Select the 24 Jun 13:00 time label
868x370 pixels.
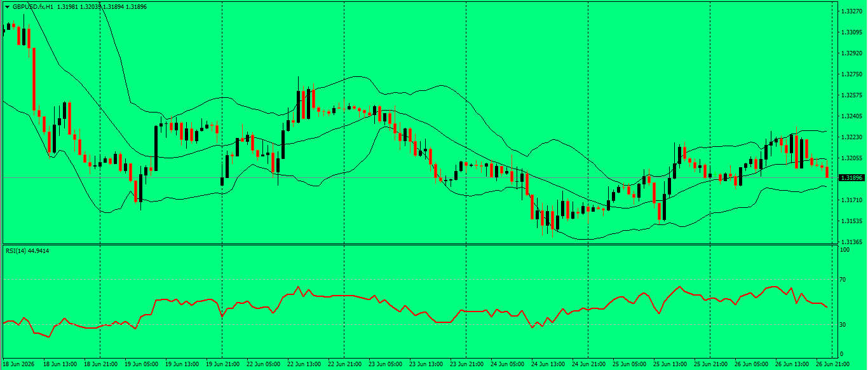[548, 364]
